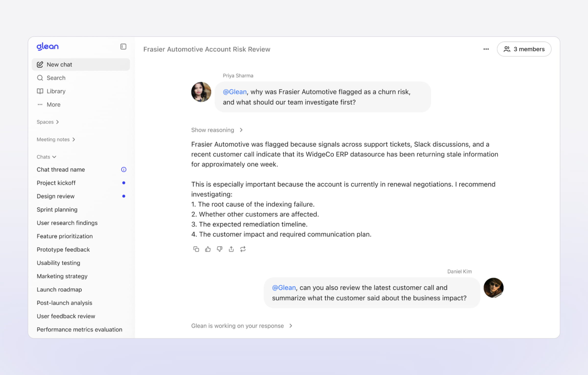This screenshot has height=375, width=588.
Task: Give the response a thumbs up
Action: pyautogui.click(x=208, y=249)
